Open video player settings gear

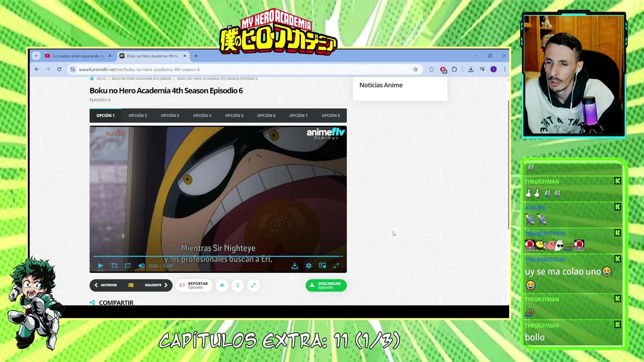tap(308, 265)
